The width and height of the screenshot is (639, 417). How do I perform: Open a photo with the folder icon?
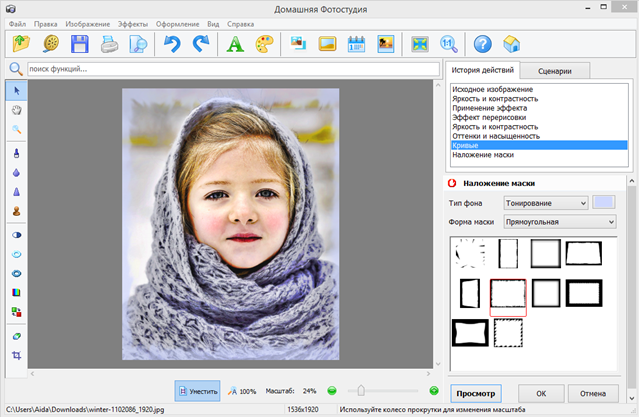pyautogui.click(x=21, y=44)
